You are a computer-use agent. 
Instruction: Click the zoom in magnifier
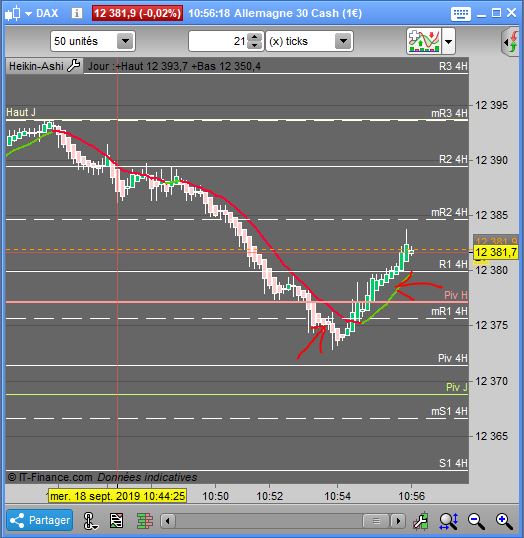(504, 521)
